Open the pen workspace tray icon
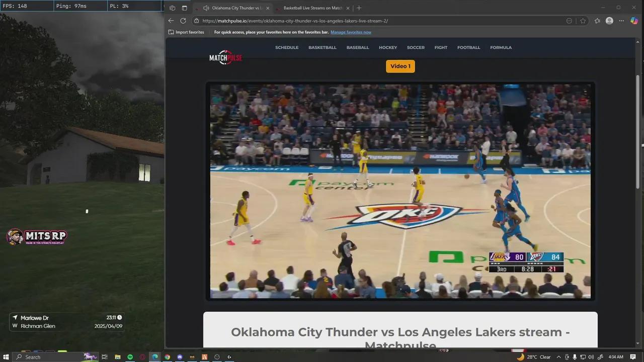 (x=600, y=357)
